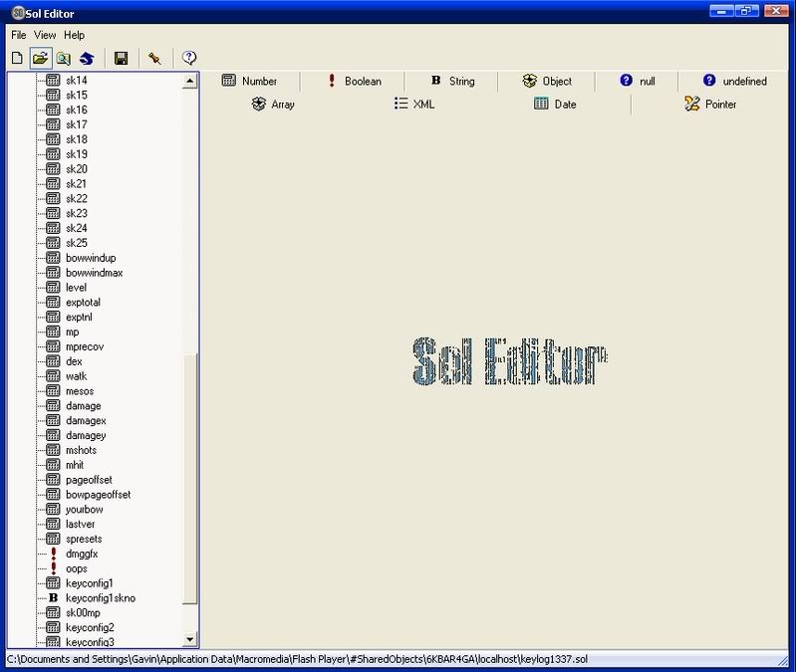Viewport: 796px width, 672px height.
Task: Select the keyconfig2 tree entry
Action: 90,627
